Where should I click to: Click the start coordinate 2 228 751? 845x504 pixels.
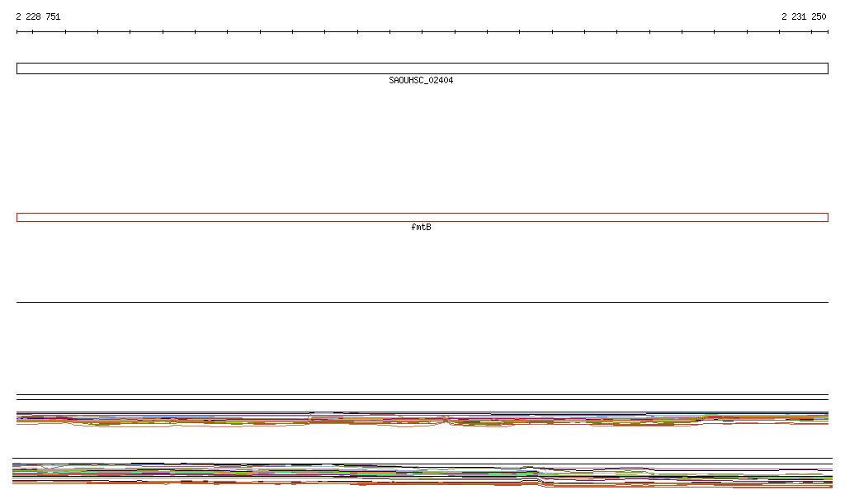(38, 16)
